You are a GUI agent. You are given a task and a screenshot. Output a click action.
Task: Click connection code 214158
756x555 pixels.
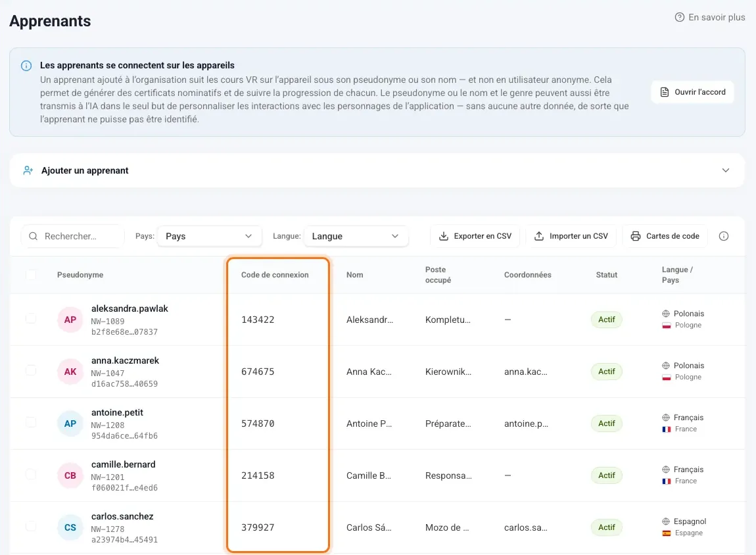258,475
